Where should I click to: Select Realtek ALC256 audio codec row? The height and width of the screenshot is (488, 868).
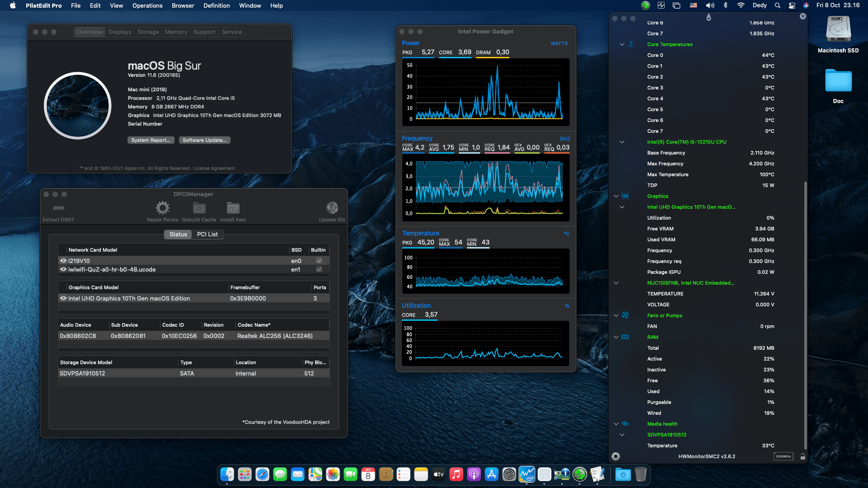tap(194, 336)
